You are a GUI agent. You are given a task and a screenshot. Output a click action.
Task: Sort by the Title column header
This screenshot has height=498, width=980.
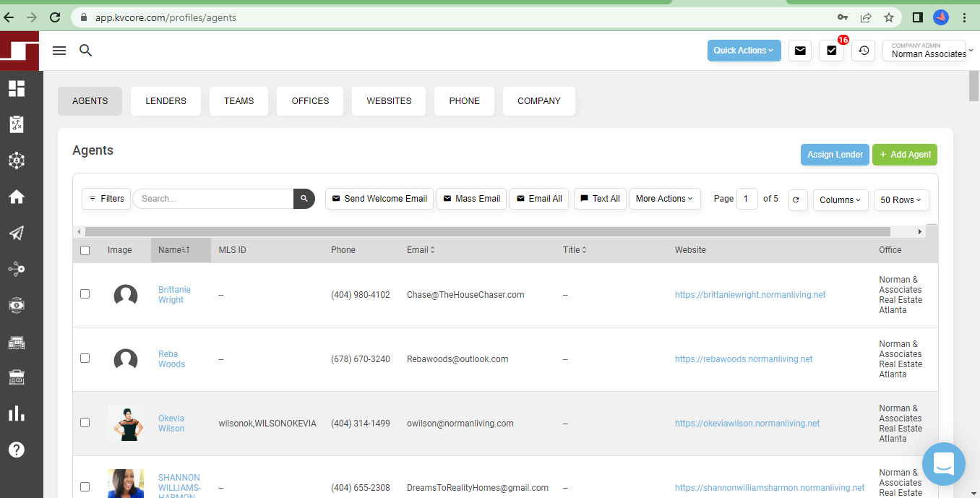[x=575, y=250]
